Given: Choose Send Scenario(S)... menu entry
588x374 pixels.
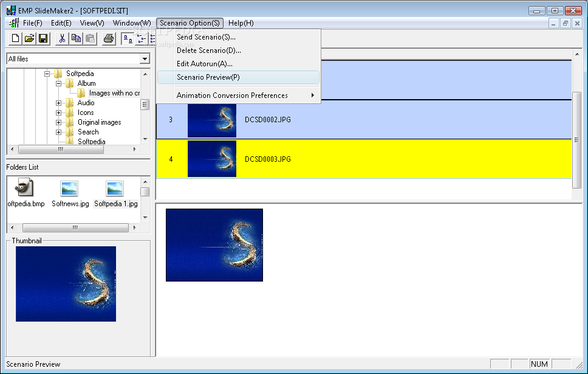Looking at the screenshot, I should (x=239, y=37).
